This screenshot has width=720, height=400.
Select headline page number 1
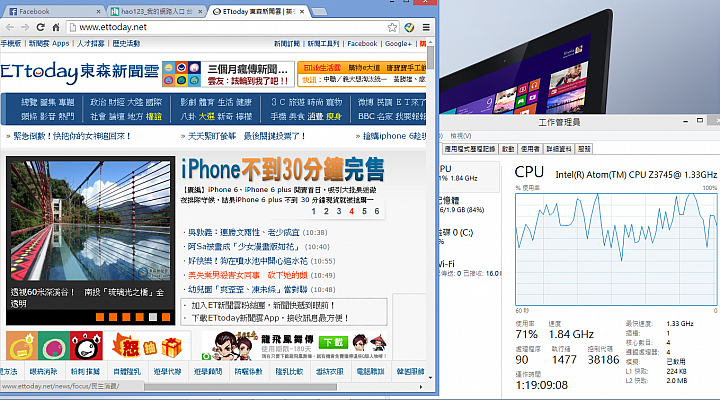point(314,211)
